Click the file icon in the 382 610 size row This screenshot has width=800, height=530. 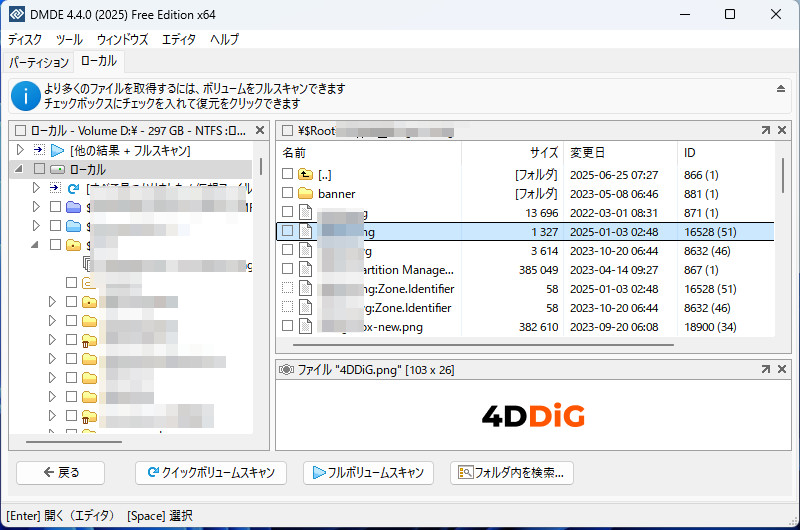[305, 326]
